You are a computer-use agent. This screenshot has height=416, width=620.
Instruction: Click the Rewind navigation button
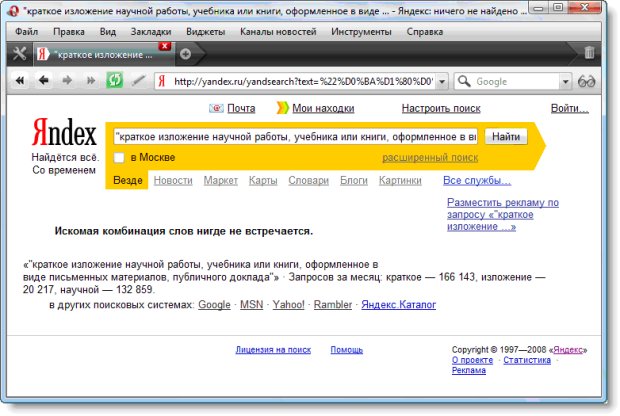[x=19, y=81]
